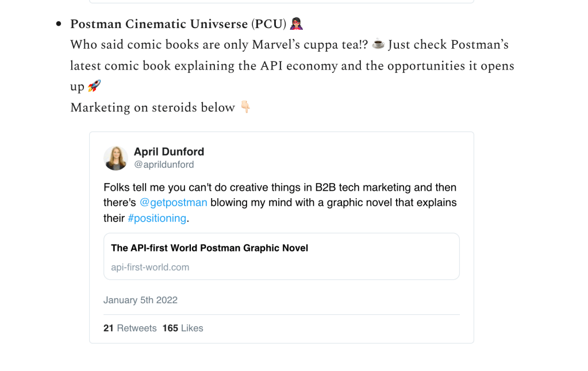Click the January 5th 2022 tweet date
Image resolution: width=588 pixels, height=371 pixels.
click(x=140, y=300)
